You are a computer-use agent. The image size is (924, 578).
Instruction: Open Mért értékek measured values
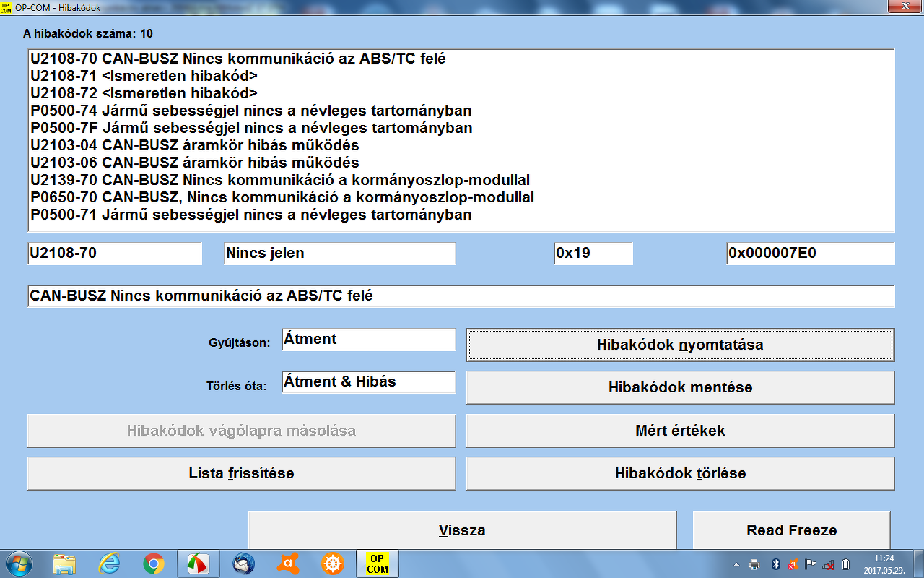point(680,431)
